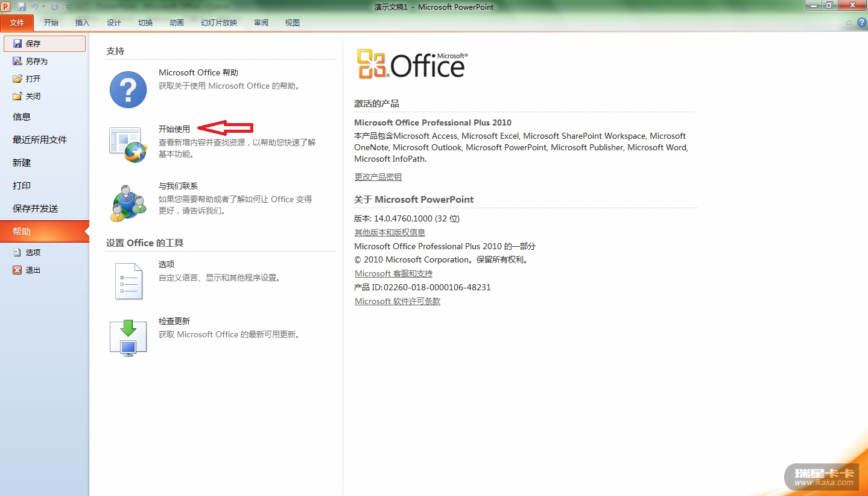
Task: Switch to the 动画 (Animations) tab
Action: (177, 23)
